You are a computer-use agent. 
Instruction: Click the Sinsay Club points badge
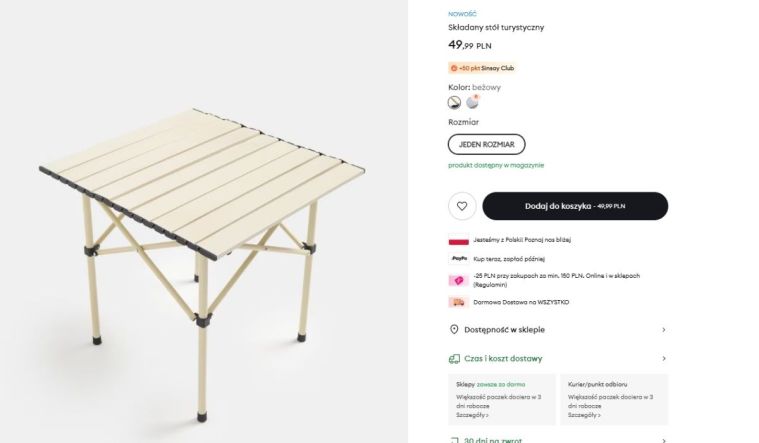(x=483, y=68)
